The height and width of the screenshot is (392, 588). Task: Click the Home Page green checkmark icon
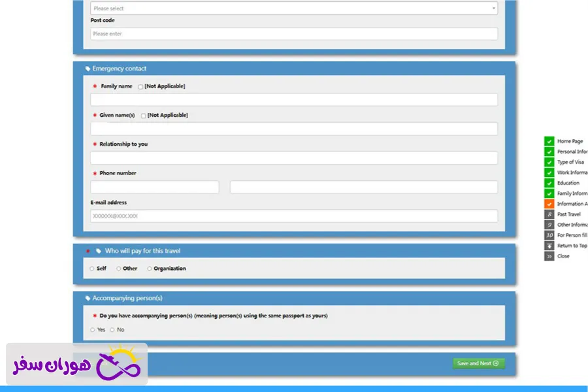[549, 141]
